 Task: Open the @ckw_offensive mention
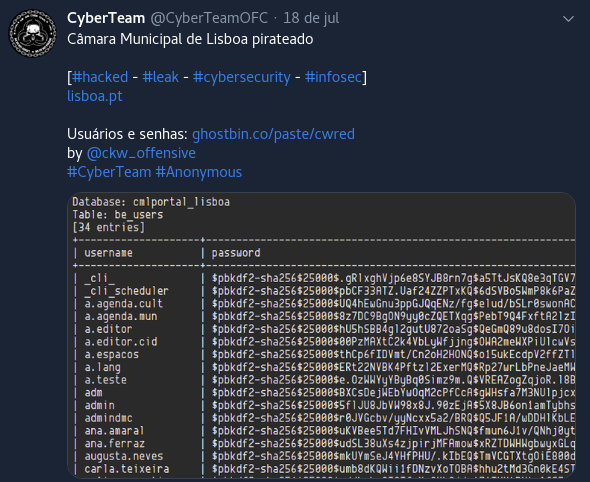coord(141,153)
